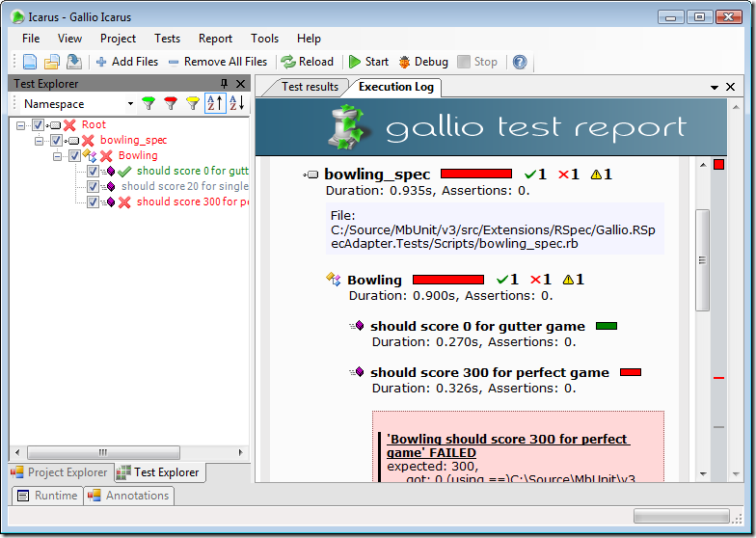Click the New Project toolbar icon
The width and height of the screenshot is (756, 538).
(30, 62)
